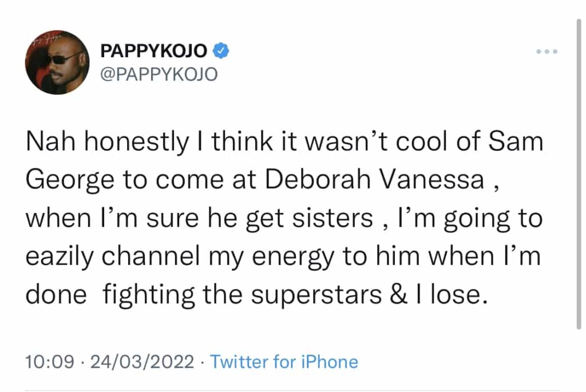Screen dimensions: 586x392
Task: Open the @PAPPYKOJO handle link
Action: pos(159,74)
